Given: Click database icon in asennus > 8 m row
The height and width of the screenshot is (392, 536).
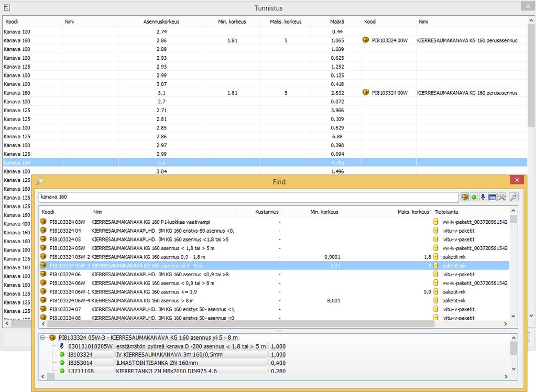Looking at the screenshot, I should pyautogui.click(x=436, y=300).
